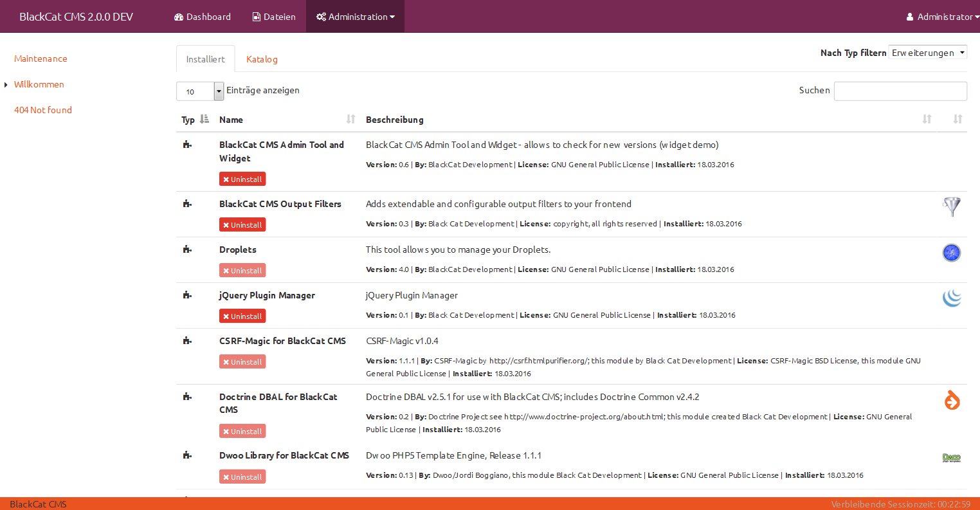
Task: Open the Administrator user menu
Action: pos(943,17)
